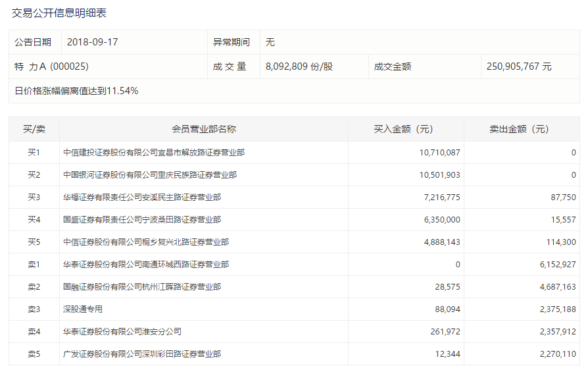Click the 买/卖 column header
This screenshot has width=588, height=370.
point(34,130)
